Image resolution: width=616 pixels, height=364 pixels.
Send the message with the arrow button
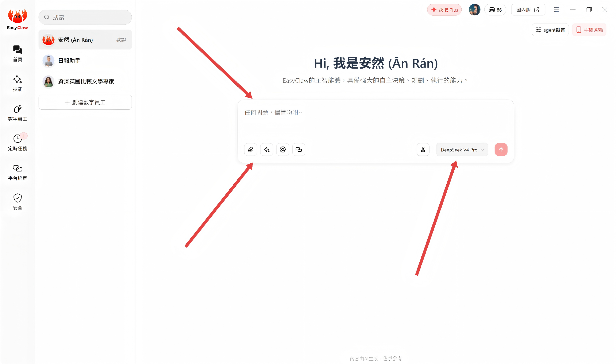tap(501, 149)
